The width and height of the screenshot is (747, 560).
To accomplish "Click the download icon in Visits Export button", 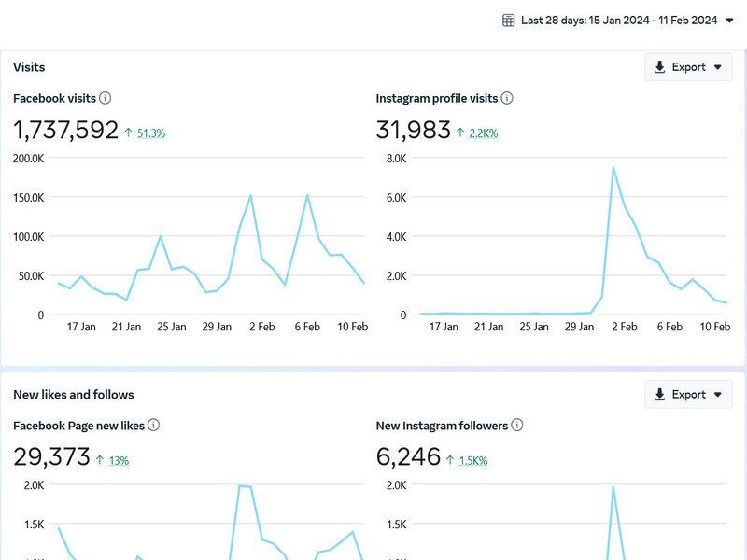I will pos(660,67).
